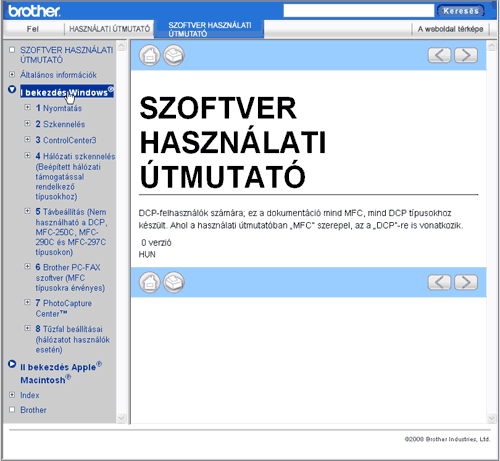Click the top home icon
Image resolution: width=500 pixels, height=461 pixels.
point(150,55)
